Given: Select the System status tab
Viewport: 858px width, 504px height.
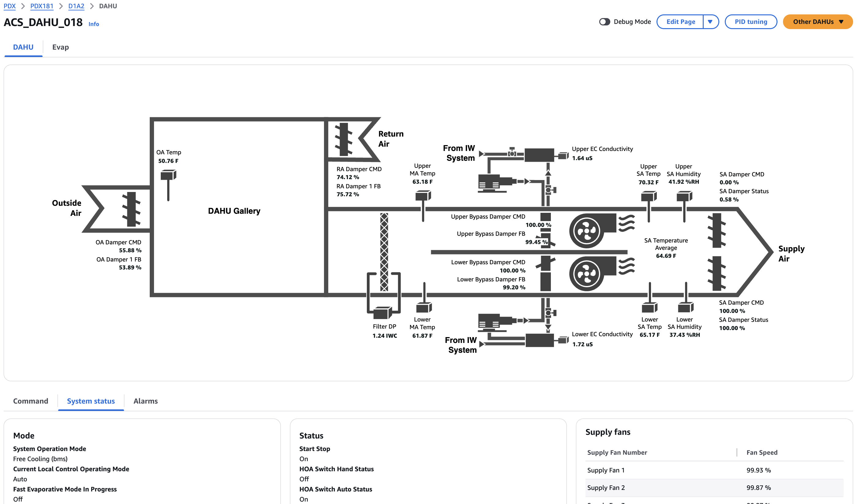Looking at the screenshot, I should pyautogui.click(x=91, y=401).
